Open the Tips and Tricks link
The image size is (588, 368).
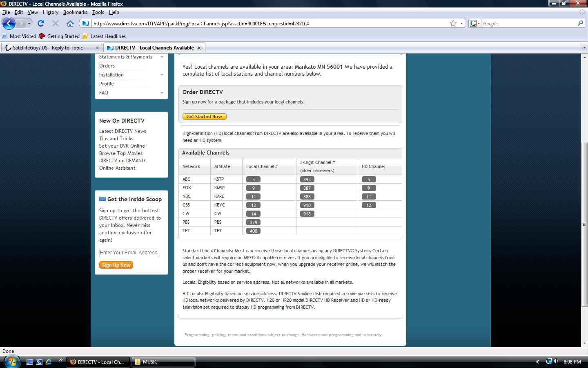click(116, 139)
